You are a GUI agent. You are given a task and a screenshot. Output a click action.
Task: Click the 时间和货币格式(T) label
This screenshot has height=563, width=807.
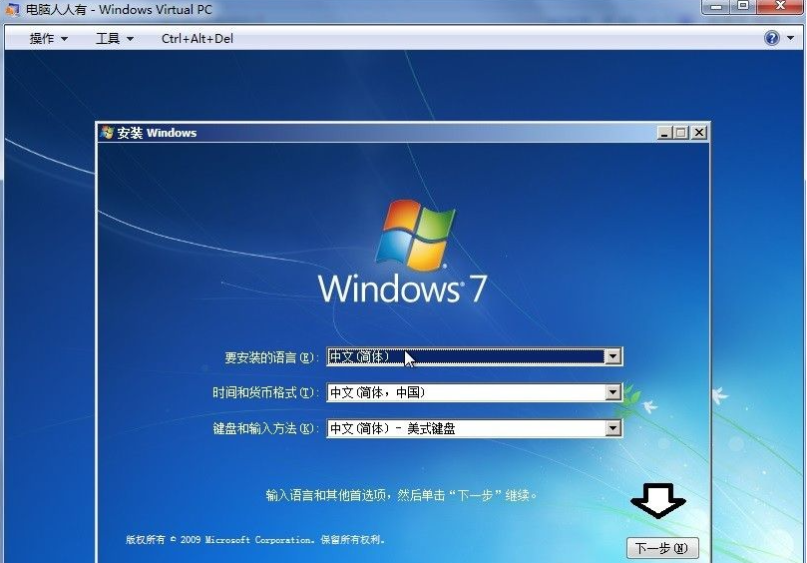point(264,393)
